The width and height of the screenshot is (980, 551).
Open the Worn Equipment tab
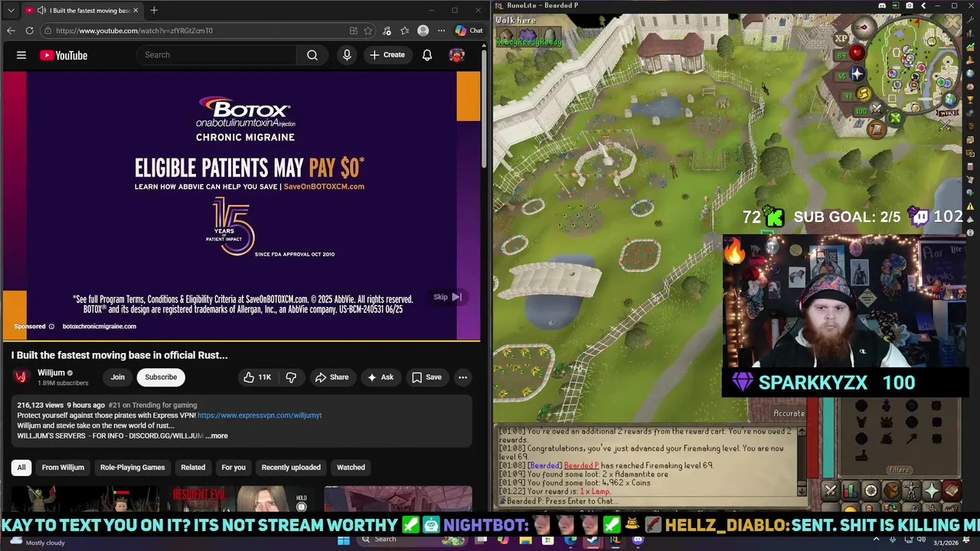pyautogui.click(x=911, y=491)
